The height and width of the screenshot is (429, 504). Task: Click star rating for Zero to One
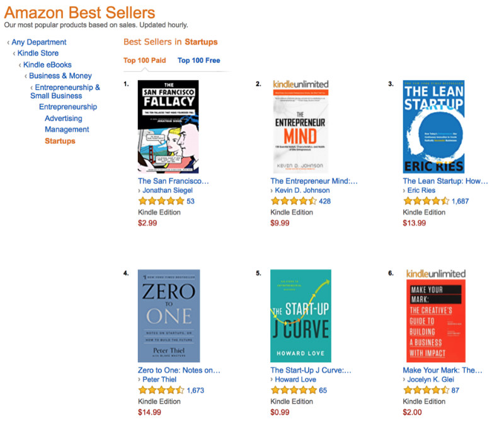[161, 391]
